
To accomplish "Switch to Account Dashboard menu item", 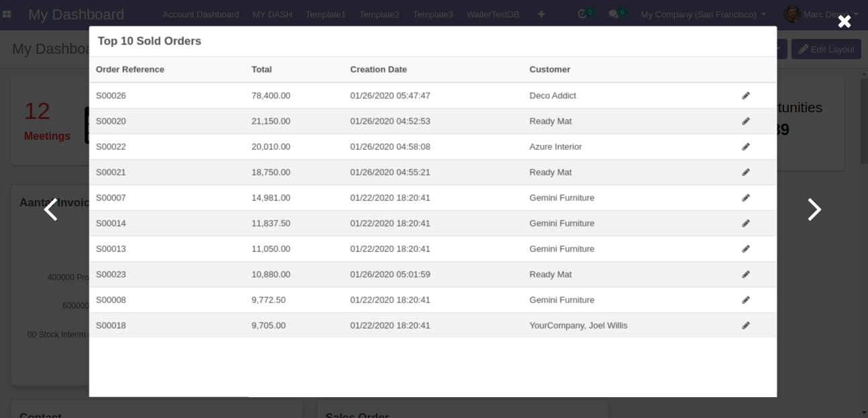I will click(x=201, y=14).
